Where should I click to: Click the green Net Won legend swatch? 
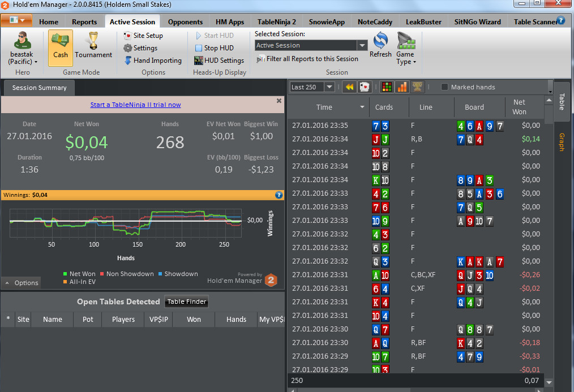pos(65,274)
